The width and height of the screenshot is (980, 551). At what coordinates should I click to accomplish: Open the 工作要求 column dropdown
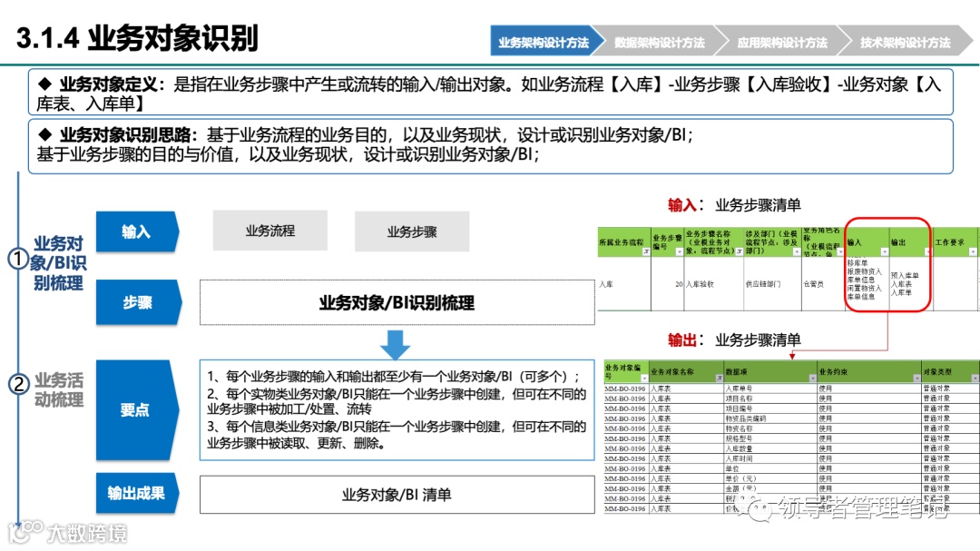pos(973,251)
